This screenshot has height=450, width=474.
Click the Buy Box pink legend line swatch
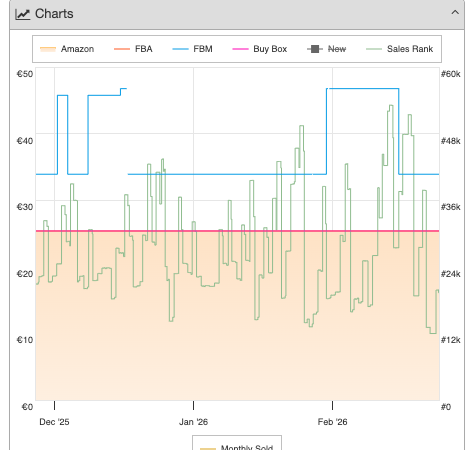[240, 49]
